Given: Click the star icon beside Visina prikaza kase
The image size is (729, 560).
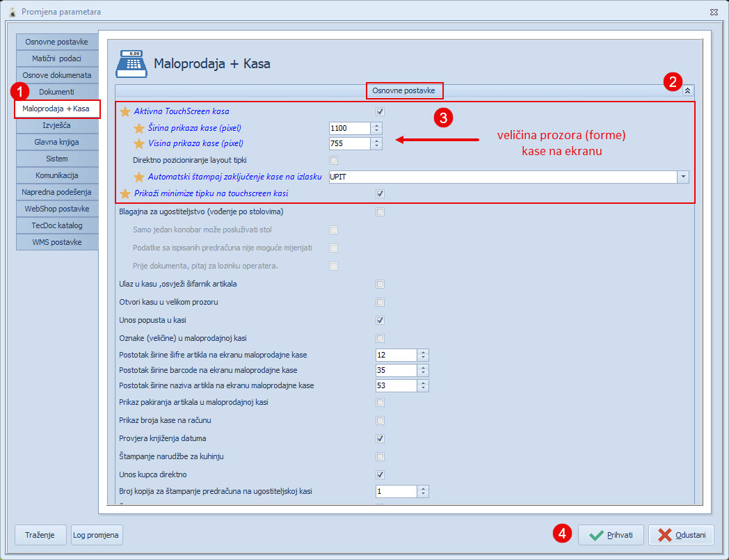Looking at the screenshot, I should point(139,144).
